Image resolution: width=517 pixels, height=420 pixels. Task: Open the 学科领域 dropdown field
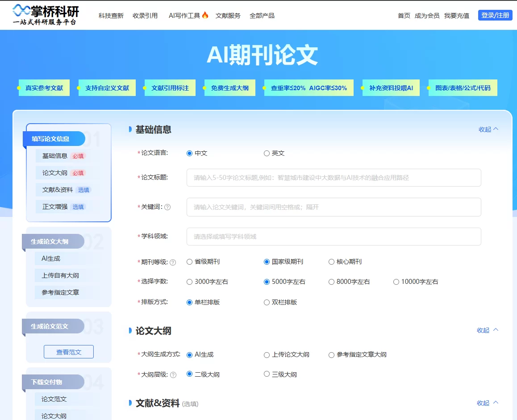334,237
